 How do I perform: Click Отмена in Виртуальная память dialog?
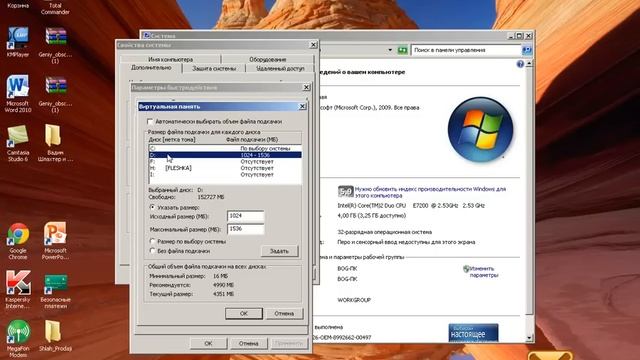pos(284,313)
